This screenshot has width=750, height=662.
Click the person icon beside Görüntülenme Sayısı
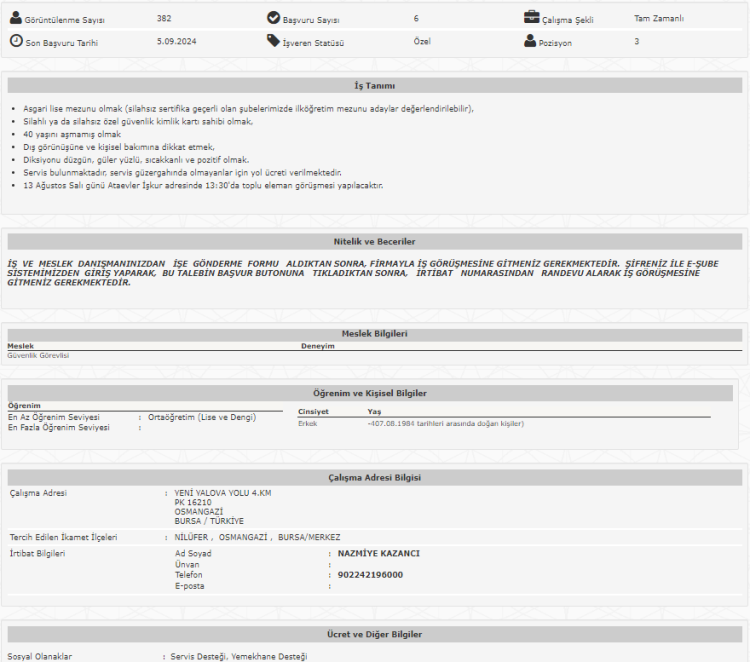point(16,18)
